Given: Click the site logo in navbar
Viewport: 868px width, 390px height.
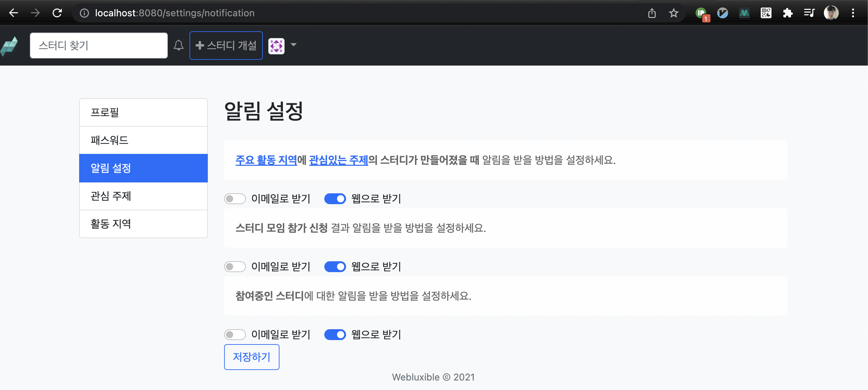Looking at the screenshot, I should (9, 46).
